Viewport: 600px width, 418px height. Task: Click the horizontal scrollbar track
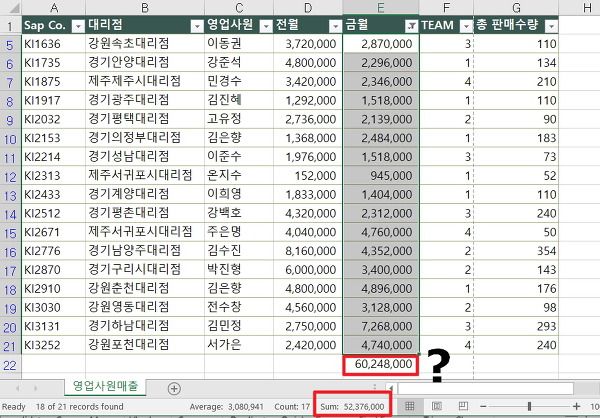(x=485, y=389)
